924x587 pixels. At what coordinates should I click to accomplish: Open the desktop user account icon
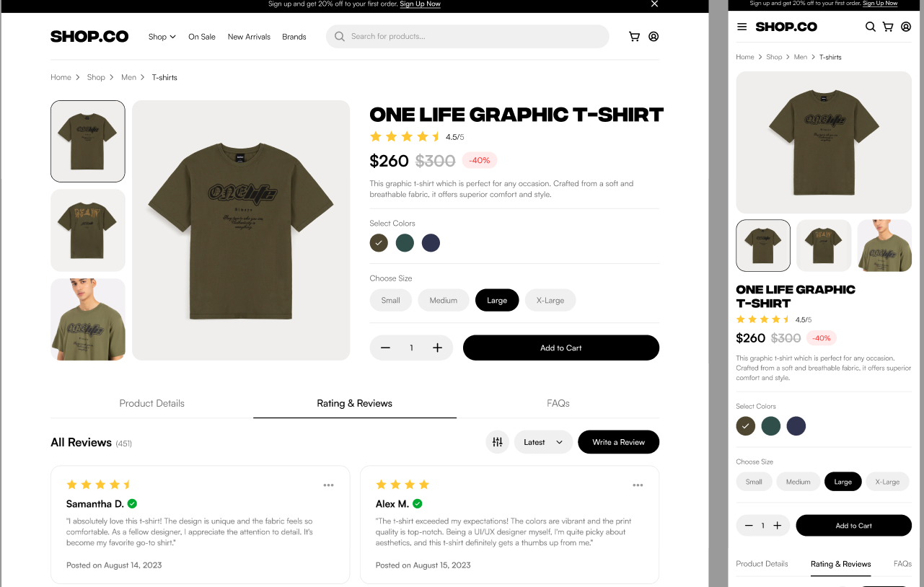pos(654,37)
